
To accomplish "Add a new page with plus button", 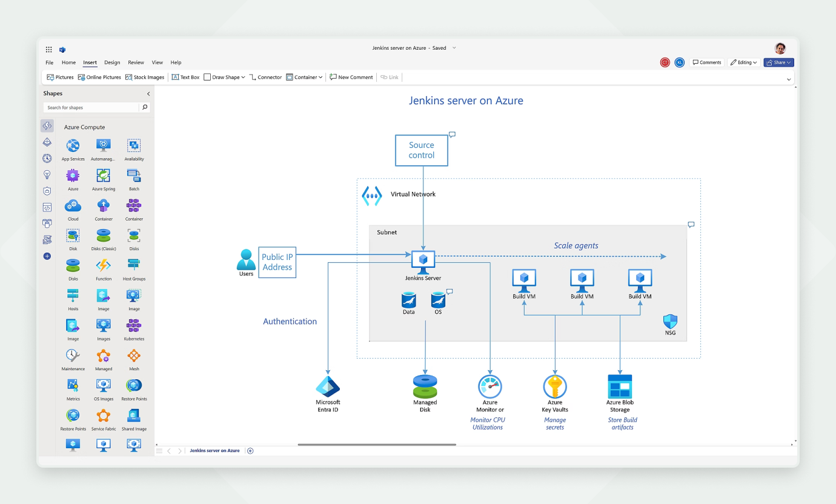I will click(x=250, y=451).
